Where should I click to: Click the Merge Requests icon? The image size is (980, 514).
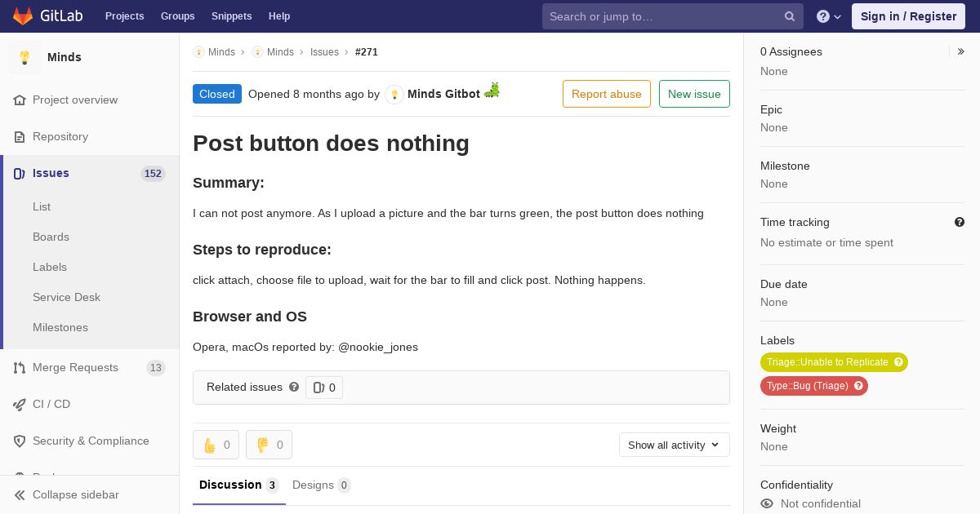(x=20, y=367)
